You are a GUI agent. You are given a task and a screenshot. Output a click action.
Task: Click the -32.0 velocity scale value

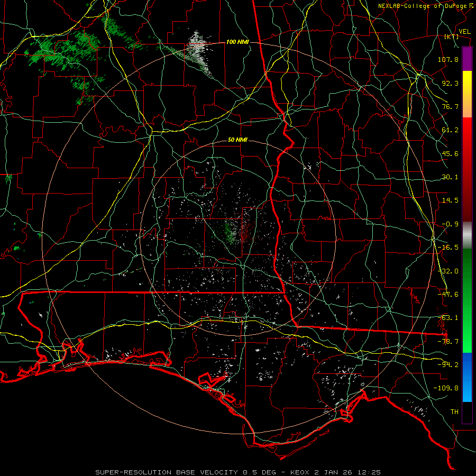pyautogui.click(x=448, y=271)
